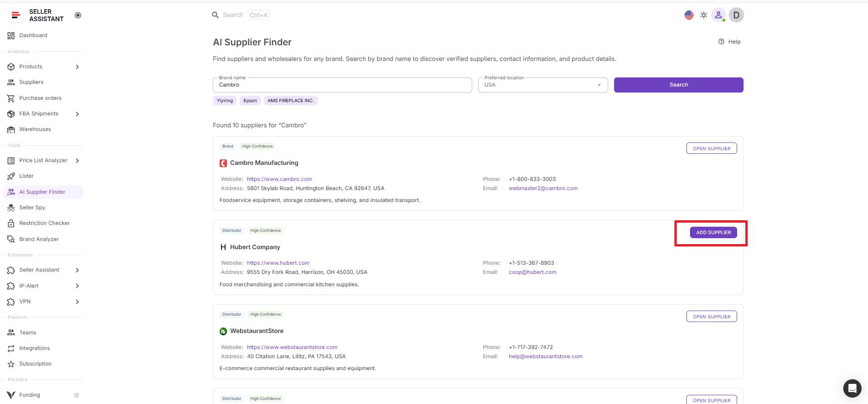The width and height of the screenshot is (868, 404).
Task: Email coop@hubert.com
Action: point(533,272)
